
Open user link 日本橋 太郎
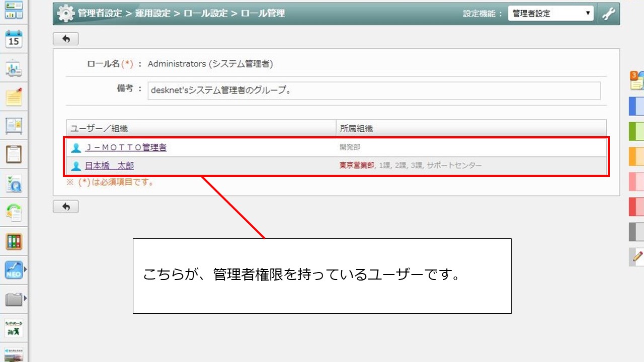point(109,165)
